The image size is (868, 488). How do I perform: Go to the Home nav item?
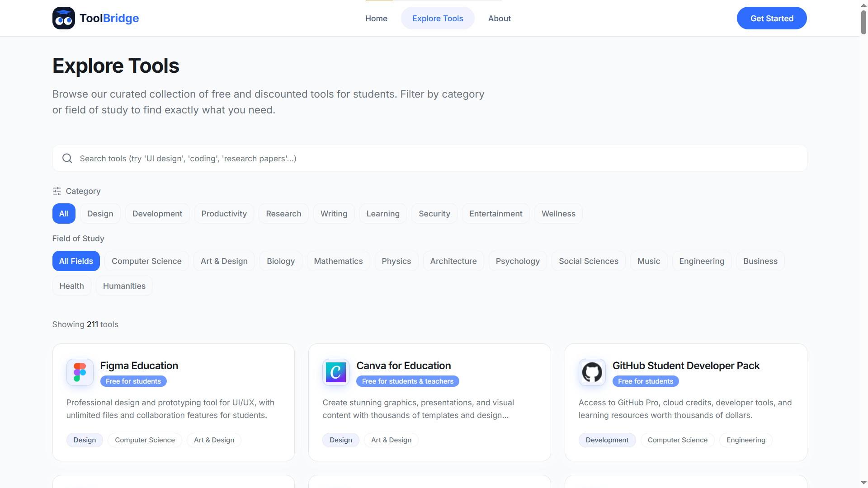(x=376, y=19)
